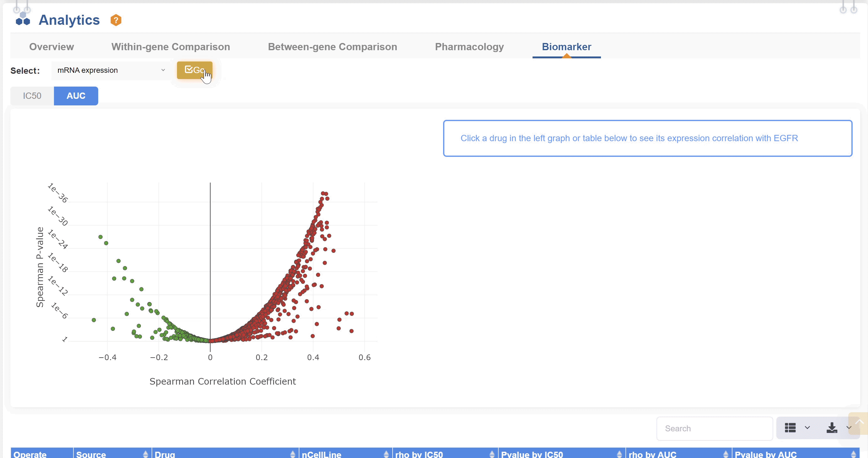Expand the column display chevron
The width and height of the screenshot is (868, 458).
[x=807, y=428]
